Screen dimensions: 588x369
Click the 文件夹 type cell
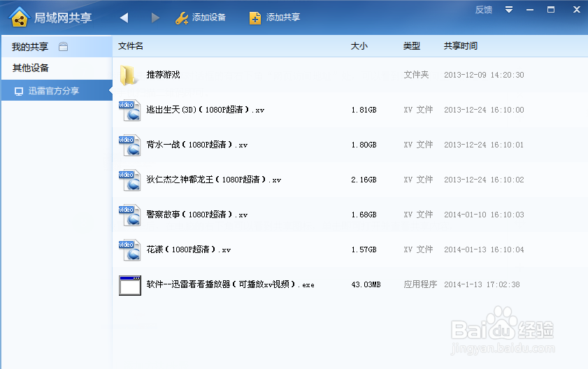coord(416,75)
